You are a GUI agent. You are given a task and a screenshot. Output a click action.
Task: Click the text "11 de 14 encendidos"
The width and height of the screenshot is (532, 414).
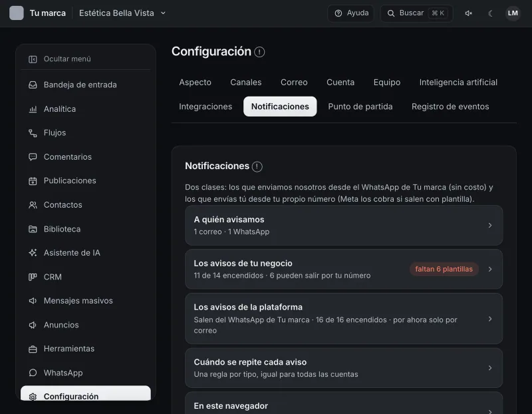tap(228, 276)
